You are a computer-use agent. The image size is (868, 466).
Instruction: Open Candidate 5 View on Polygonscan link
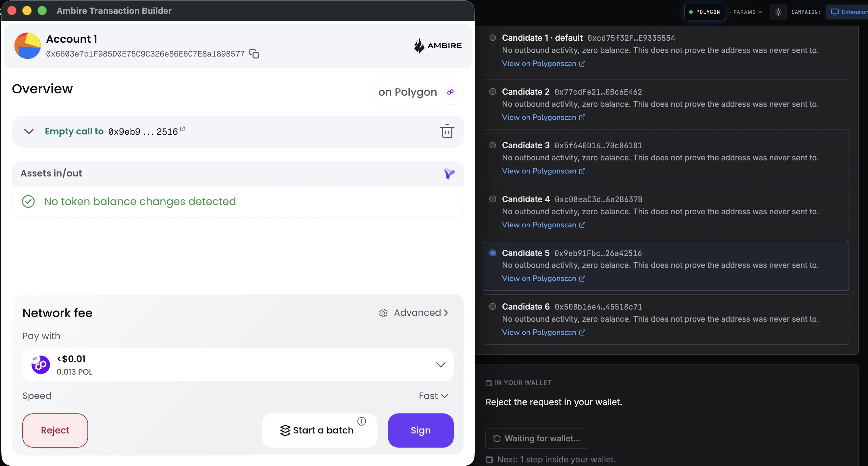tap(543, 279)
